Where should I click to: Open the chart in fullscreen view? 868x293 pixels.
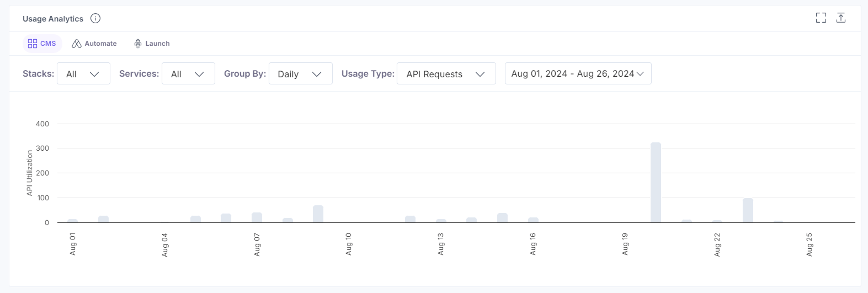point(821,18)
